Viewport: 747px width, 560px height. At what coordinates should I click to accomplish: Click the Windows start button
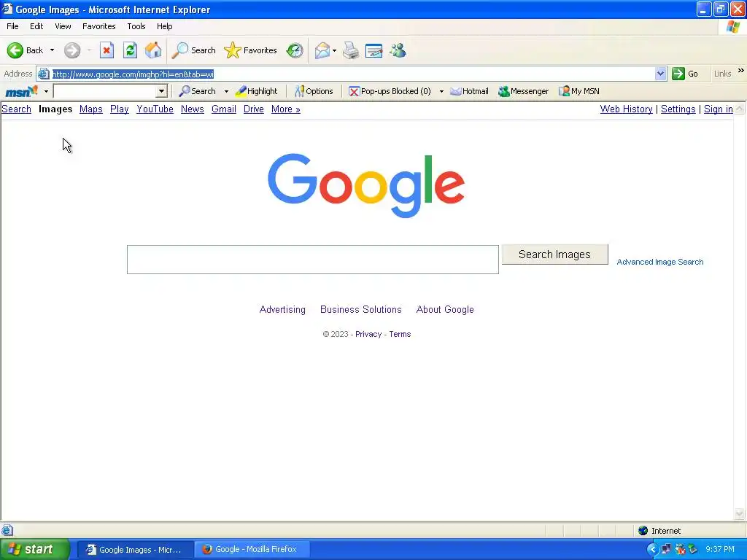[x=34, y=549]
